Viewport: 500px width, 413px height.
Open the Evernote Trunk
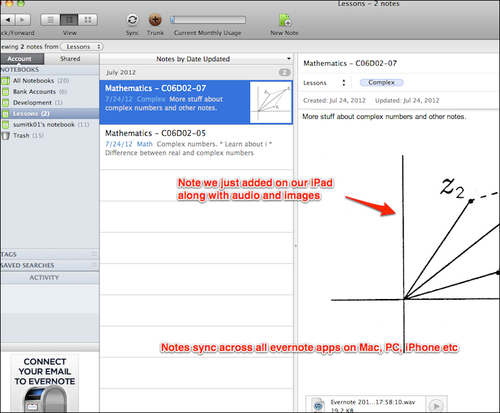point(155,20)
